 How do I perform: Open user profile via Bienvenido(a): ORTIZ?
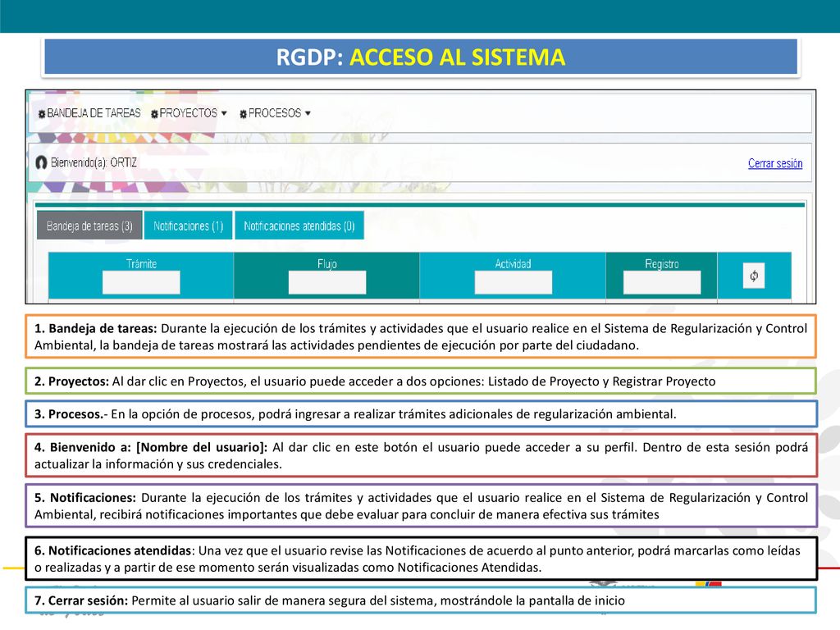click(94, 162)
